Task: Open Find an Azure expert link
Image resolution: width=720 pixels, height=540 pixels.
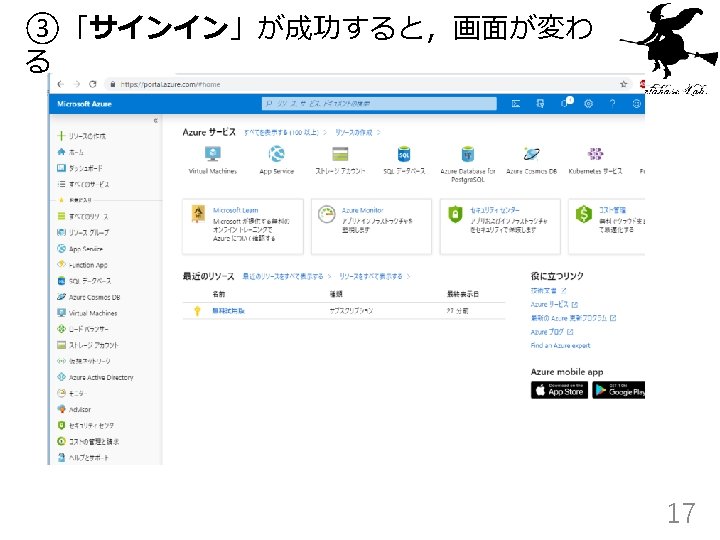Action: pos(560,345)
